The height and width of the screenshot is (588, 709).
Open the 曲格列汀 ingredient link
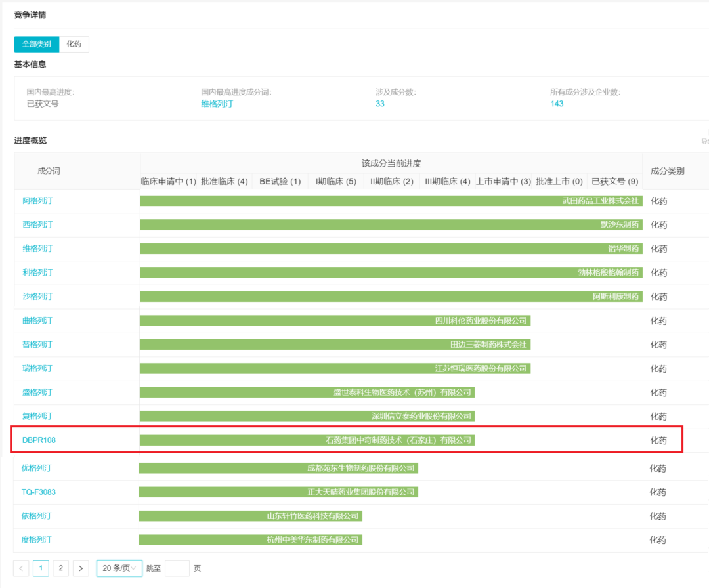pos(37,320)
